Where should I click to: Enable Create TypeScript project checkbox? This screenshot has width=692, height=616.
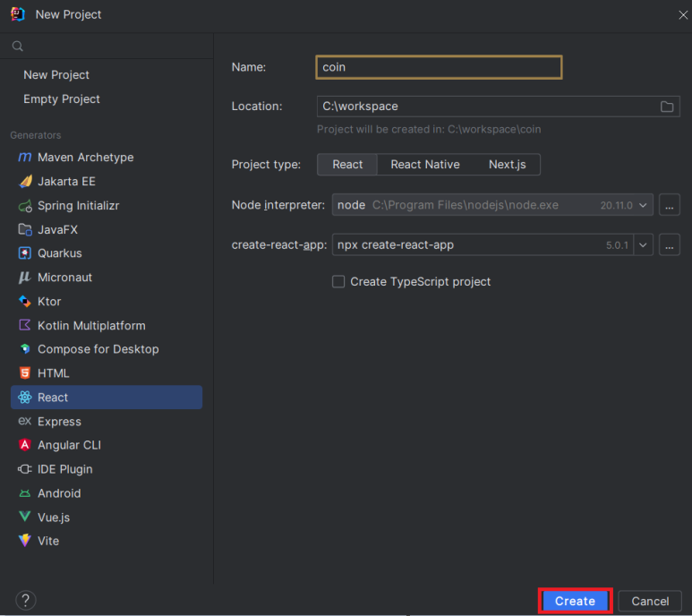[x=338, y=281]
